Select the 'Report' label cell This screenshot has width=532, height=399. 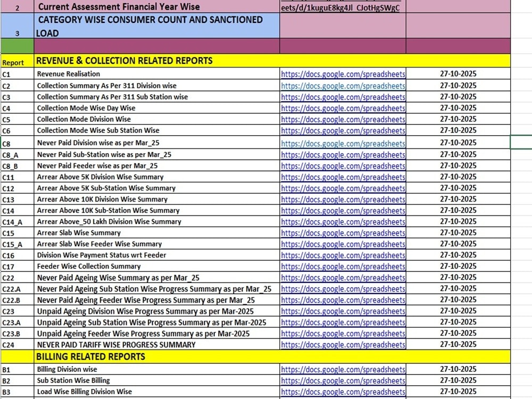[17, 61]
